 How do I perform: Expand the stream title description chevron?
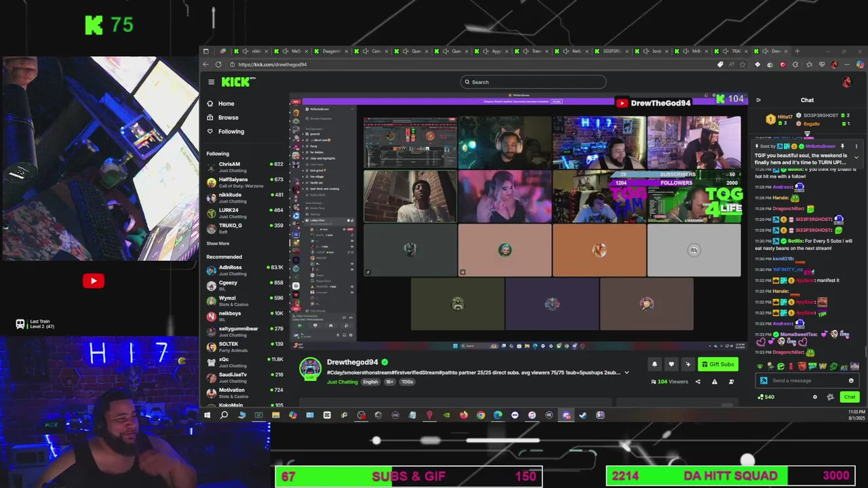coord(627,372)
